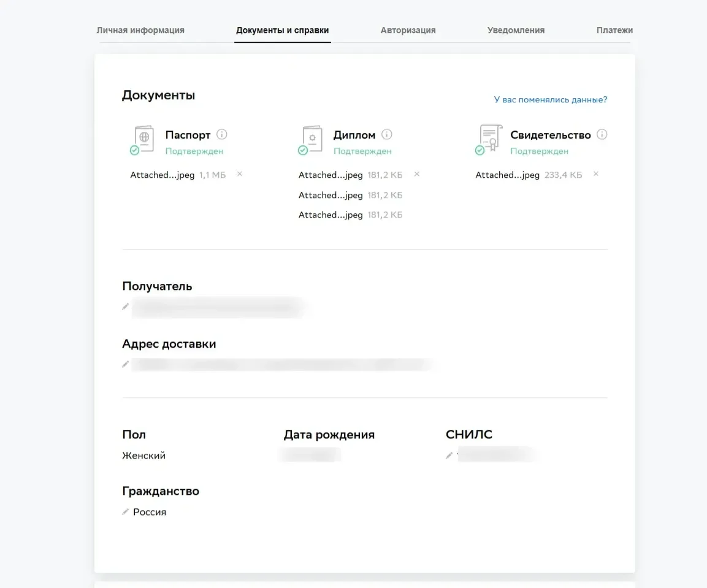The image size is (707, 588).
Task: Remove the 1,1 МБ passport attachment
Action: 240,174
